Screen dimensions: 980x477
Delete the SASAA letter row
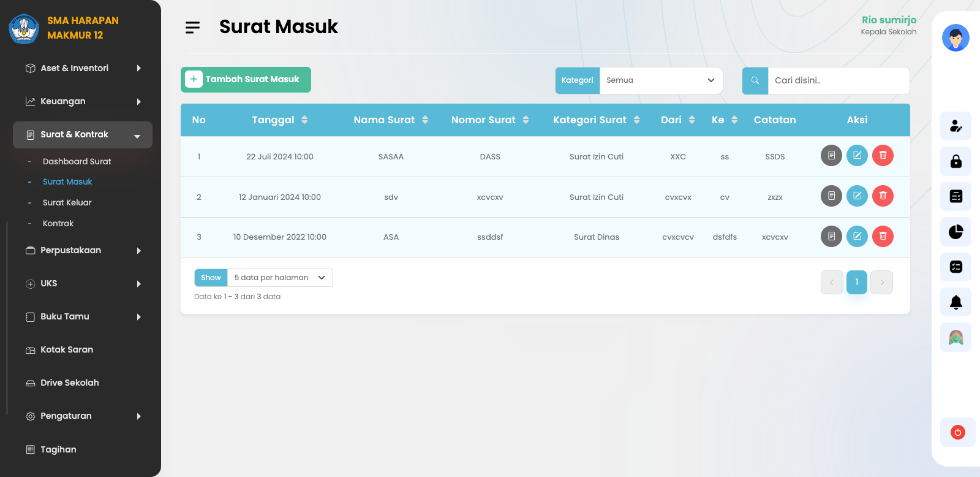883,156
